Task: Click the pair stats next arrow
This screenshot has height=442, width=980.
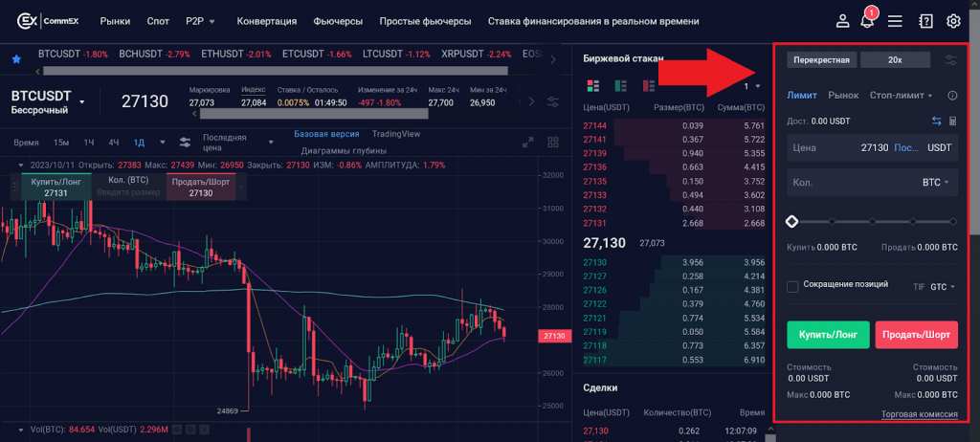Action: 532,101
